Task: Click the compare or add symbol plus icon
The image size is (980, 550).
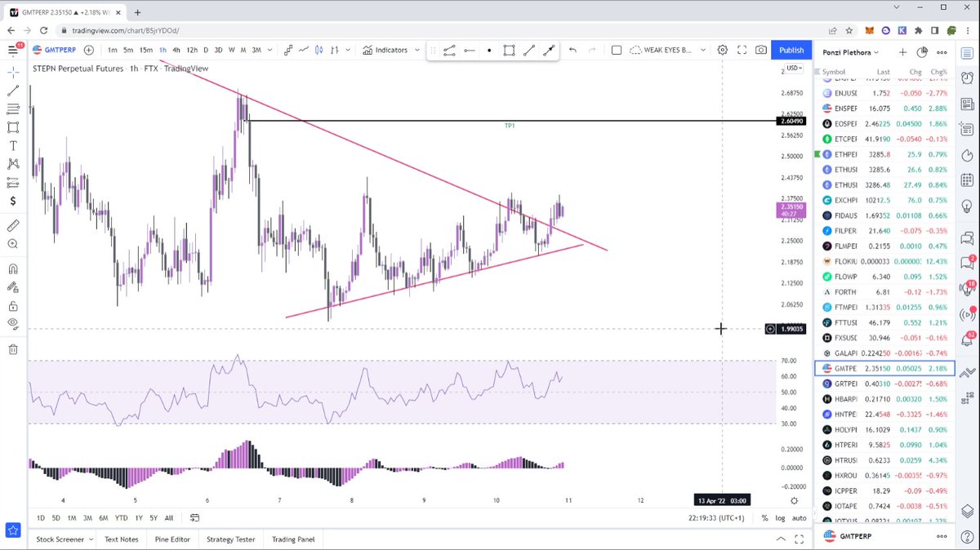Action: [89, 50]
